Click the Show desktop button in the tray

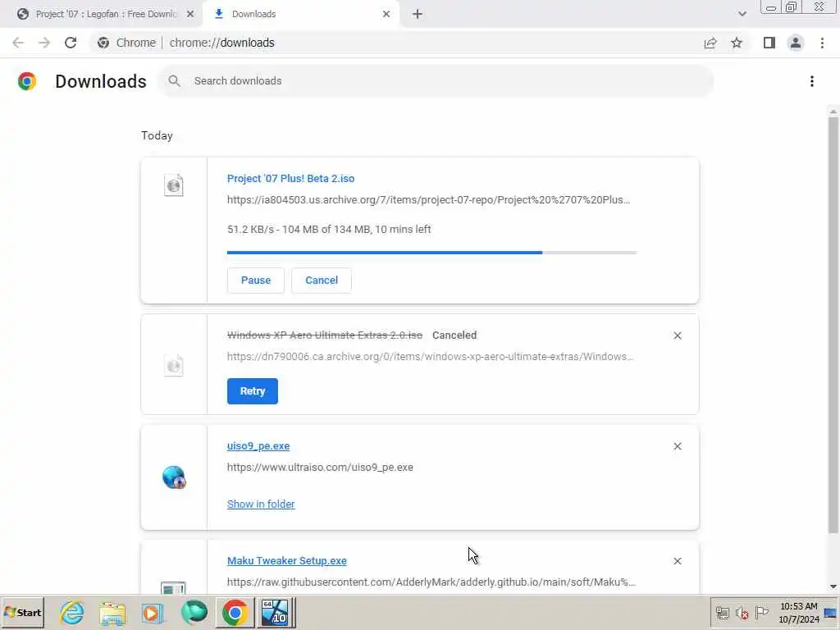(x=831, y=612)
